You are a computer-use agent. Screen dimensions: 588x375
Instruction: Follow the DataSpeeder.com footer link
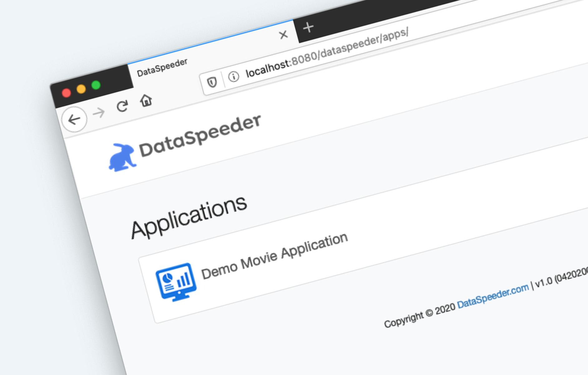coord(493,295)
